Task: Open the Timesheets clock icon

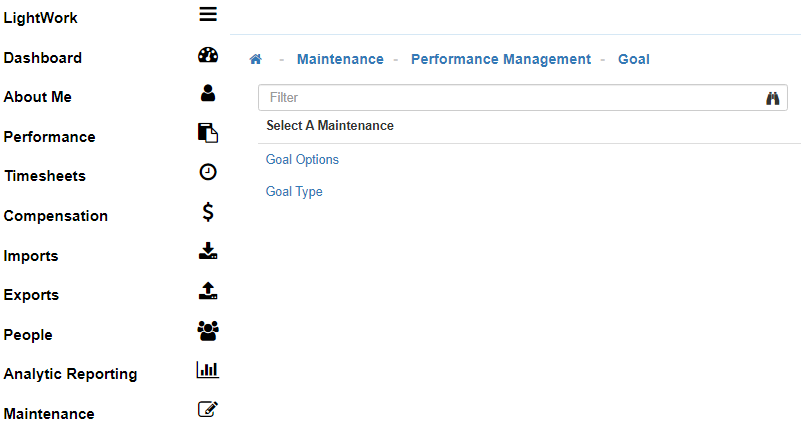Action: coord(207,172)
